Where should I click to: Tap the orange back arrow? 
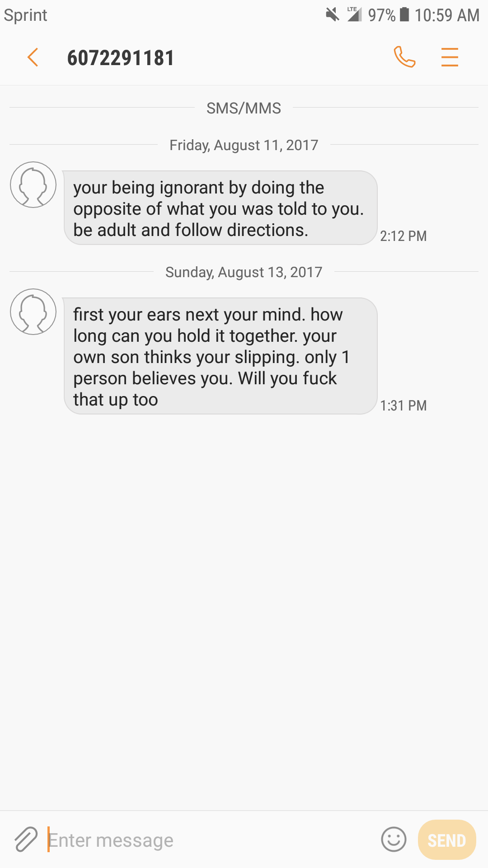click(x=33, y=57)
